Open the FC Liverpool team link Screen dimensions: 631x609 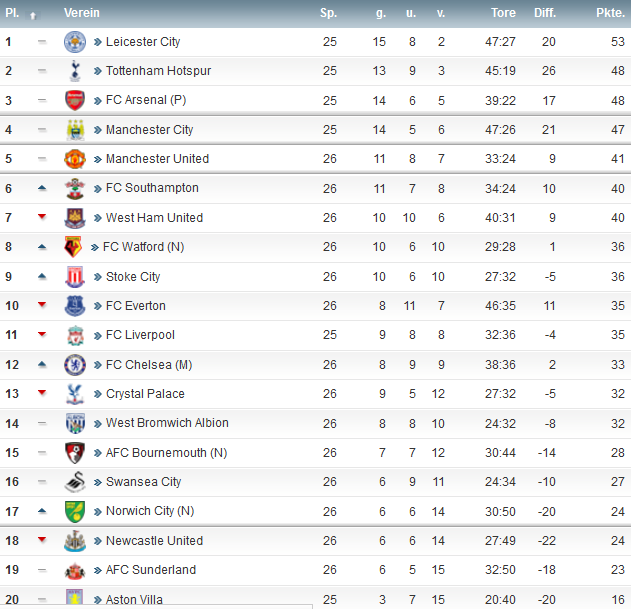click(x=140, y=335)
